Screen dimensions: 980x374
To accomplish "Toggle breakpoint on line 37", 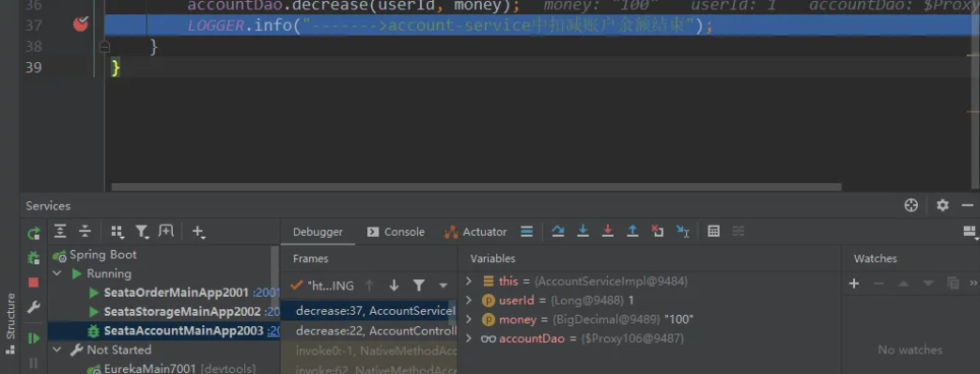I will click(81, 24).
